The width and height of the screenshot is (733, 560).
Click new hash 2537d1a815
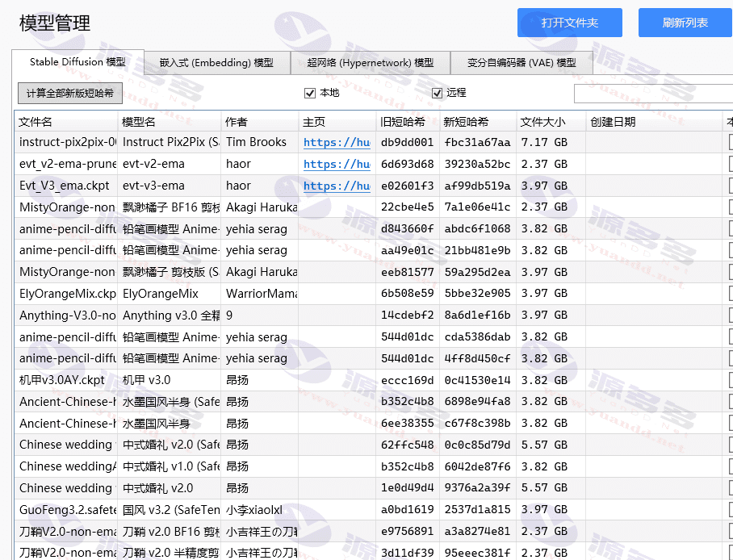[x=478, y=509]
